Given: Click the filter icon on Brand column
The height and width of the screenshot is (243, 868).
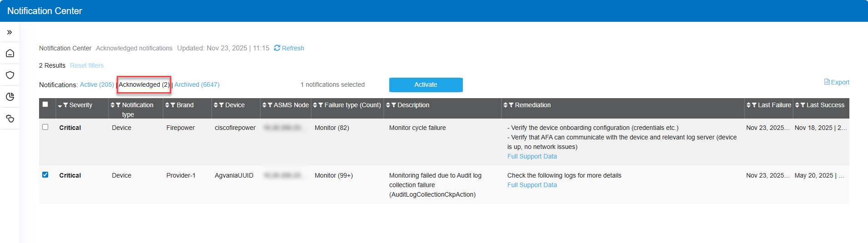Looking at the screenshot, I should (x=173, y=105).
